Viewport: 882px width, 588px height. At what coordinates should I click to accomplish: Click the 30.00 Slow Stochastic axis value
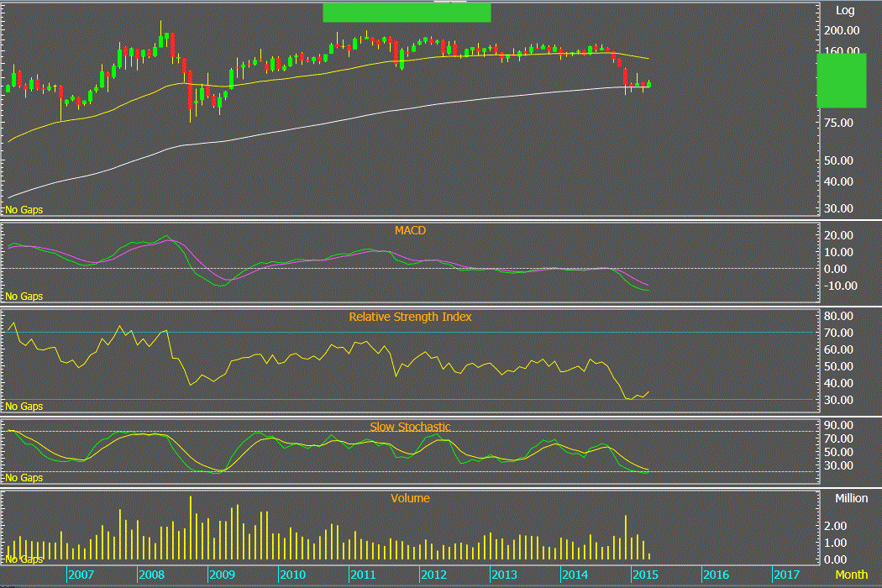[x=838, y=466]
